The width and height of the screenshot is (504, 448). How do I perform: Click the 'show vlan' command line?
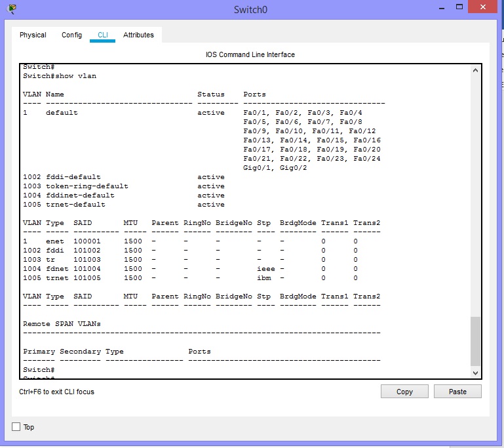[60, 76]
